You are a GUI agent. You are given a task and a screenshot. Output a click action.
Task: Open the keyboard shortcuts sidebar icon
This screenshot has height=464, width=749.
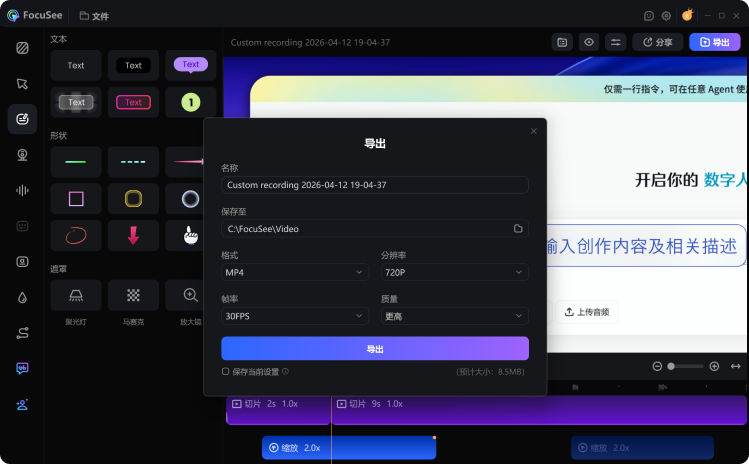pyautogui.click(x=22, y=226)
